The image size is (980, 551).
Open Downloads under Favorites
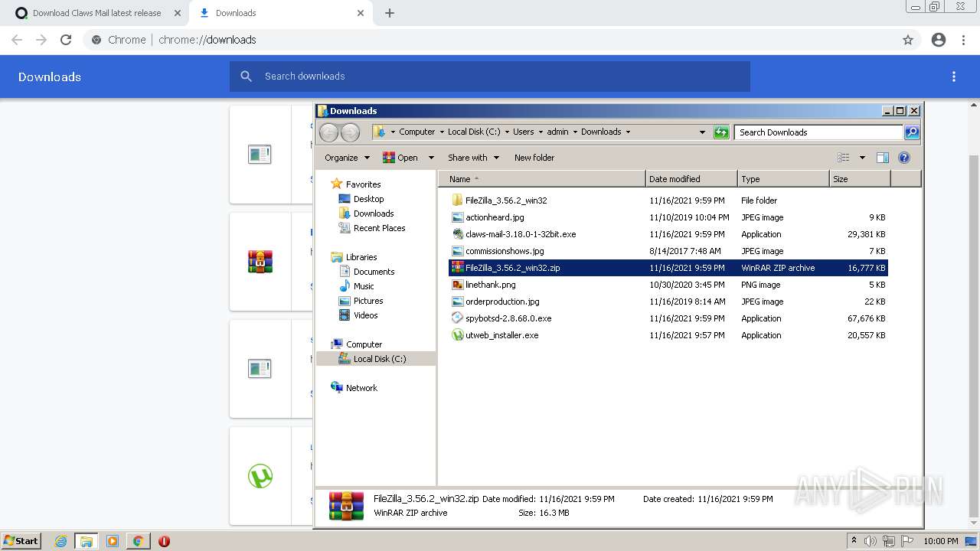click(x=374, y=214)
